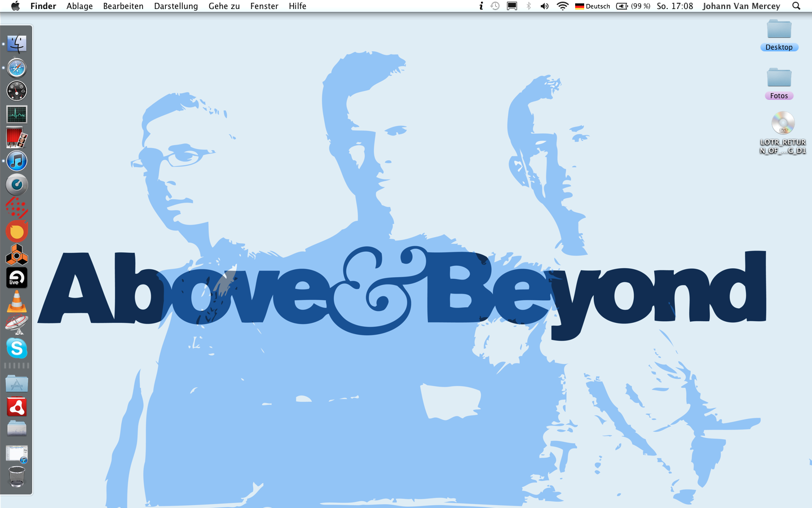
Task: Open Safari from the dock
Action: (16, 68)
